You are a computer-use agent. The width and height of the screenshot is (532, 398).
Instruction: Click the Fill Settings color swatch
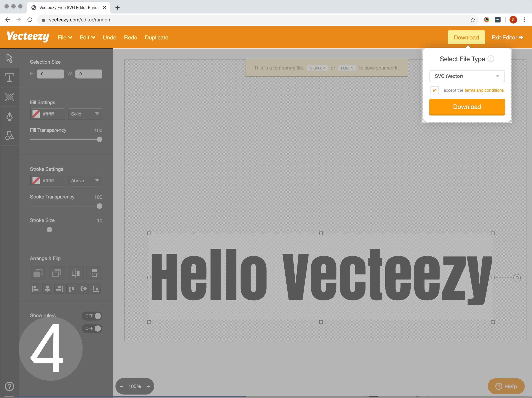click(36, 114)
